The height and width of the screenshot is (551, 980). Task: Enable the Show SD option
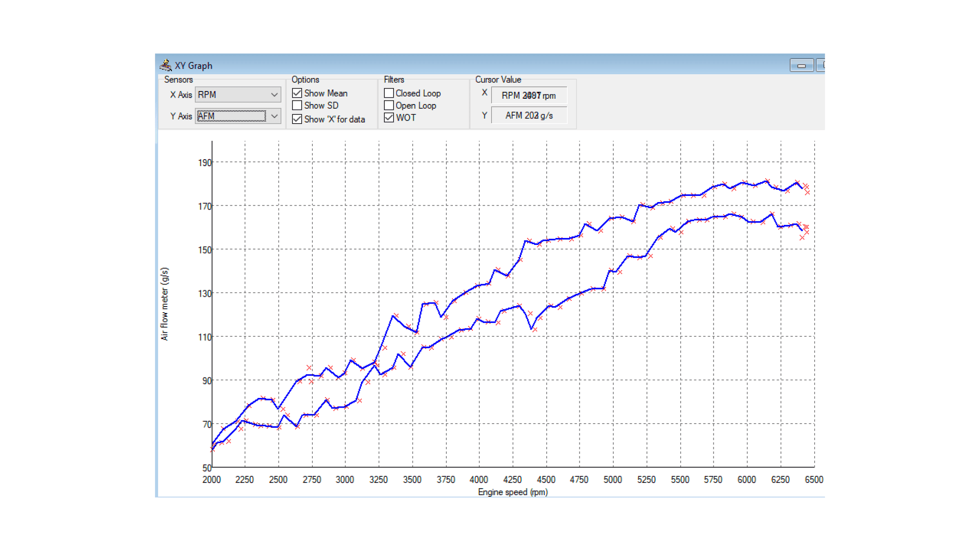(297, 106)
